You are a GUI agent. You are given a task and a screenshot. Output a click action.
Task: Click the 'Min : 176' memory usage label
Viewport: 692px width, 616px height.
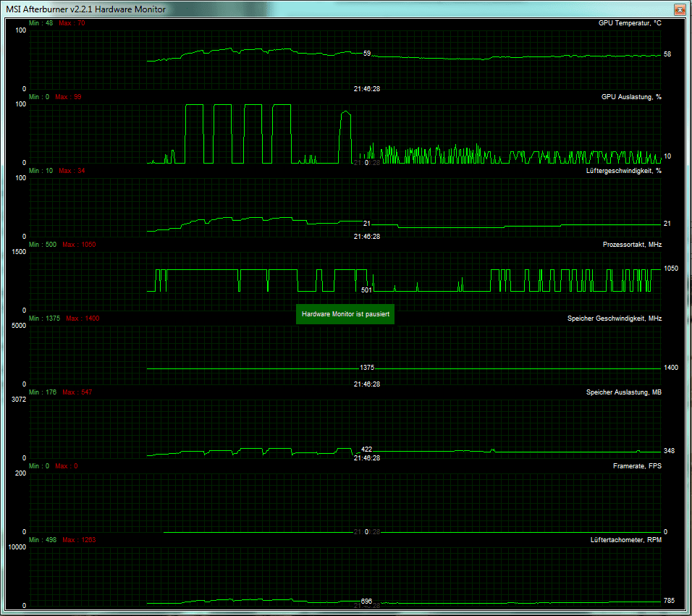tap(43, 392)
